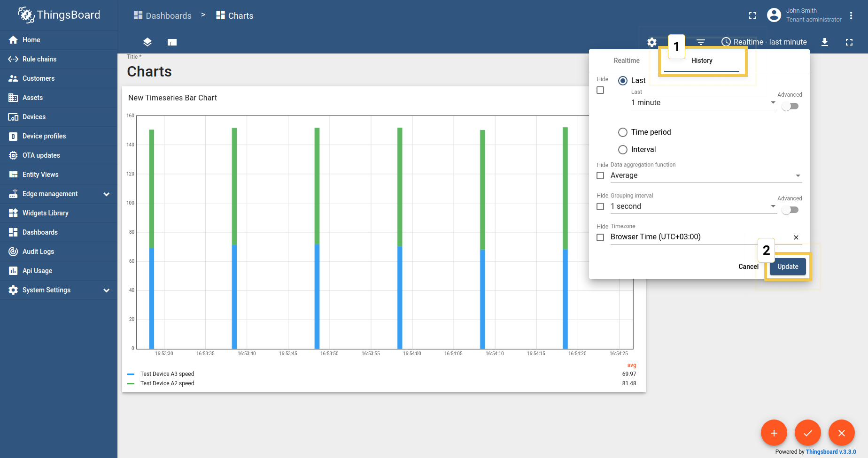Clear the timezone field with X icon
Screen dimensions: 868x458
point(796,237)
